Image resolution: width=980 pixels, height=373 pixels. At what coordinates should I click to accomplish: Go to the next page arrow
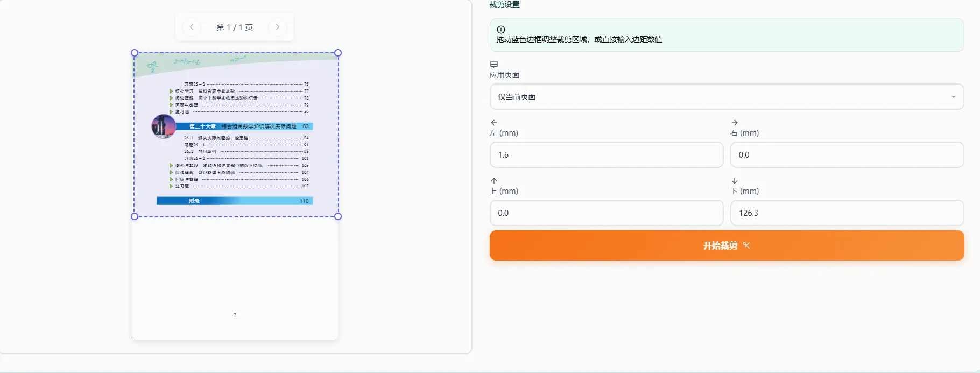(x=277, y=27)
